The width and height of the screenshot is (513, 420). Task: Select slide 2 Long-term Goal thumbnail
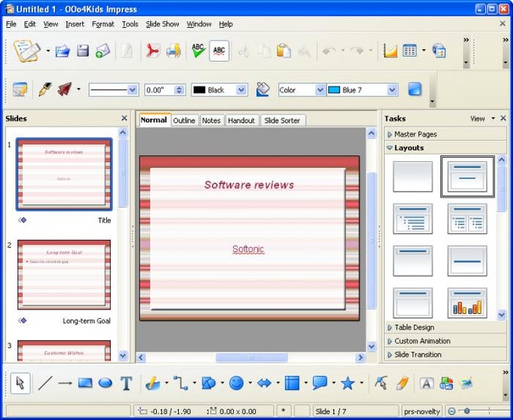click(x=64, y=274)
